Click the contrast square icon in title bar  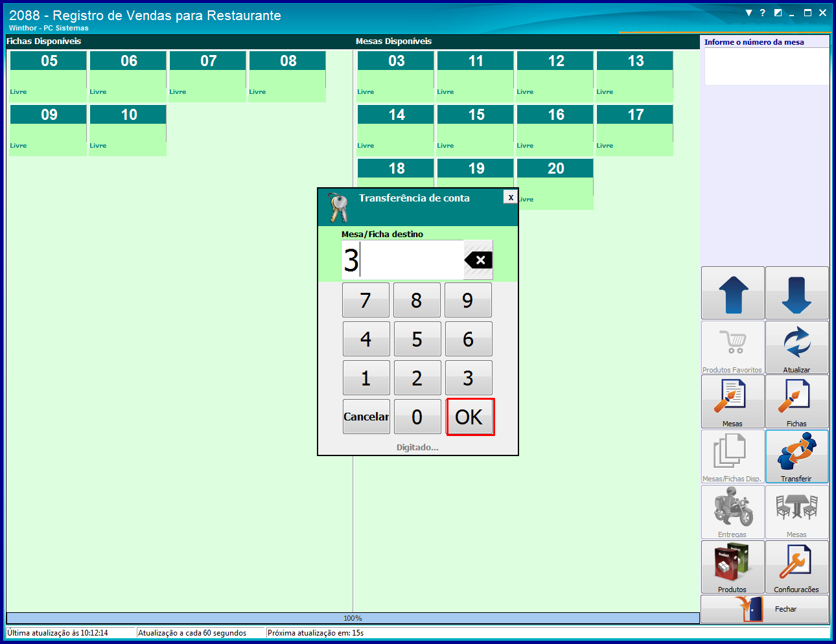[x=778, y=13]
